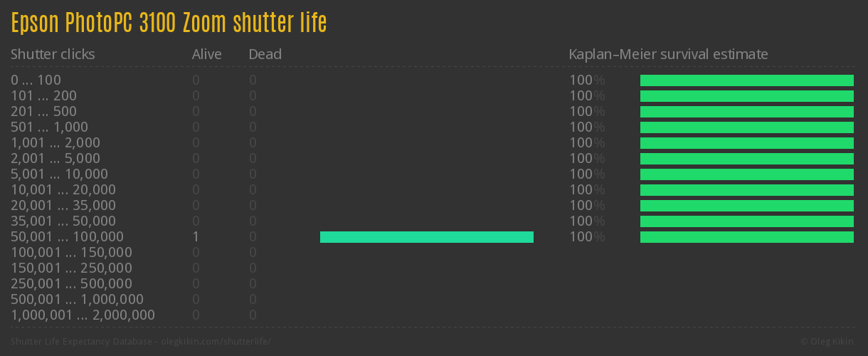
Task: Click the survival bar for 5,001 … 10,000
Action: [x=746, y=174]
